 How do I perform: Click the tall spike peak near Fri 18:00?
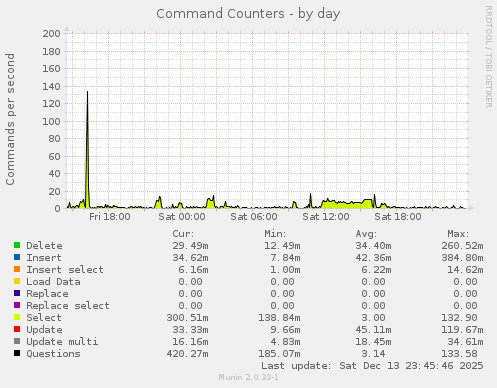coord(87,92)
